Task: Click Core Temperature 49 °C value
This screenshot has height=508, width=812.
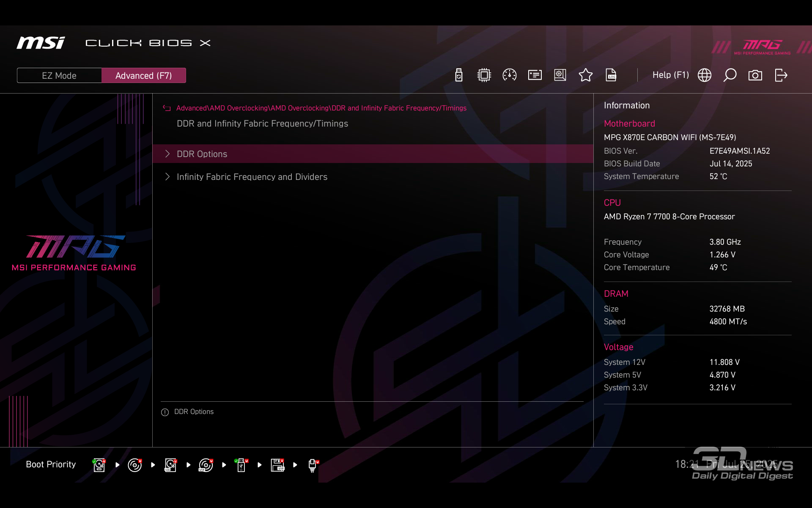Action: [x=718, y=268]
